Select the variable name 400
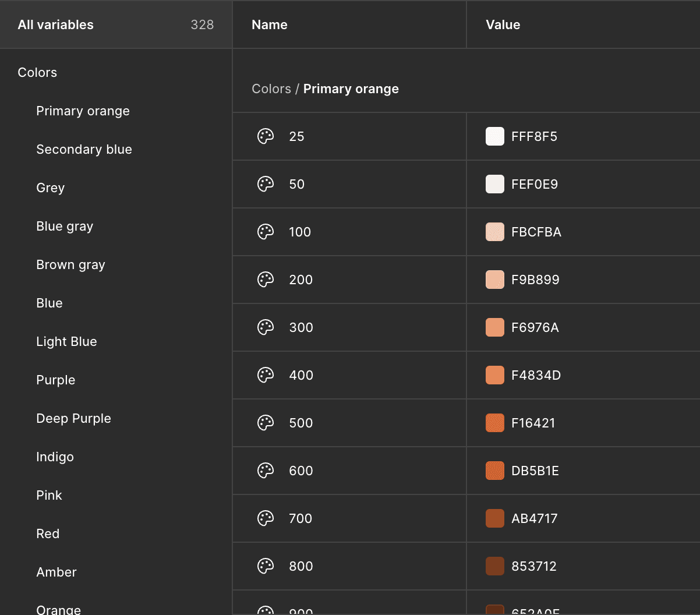Viewport: 700px width, 615px height. (301, 375)
